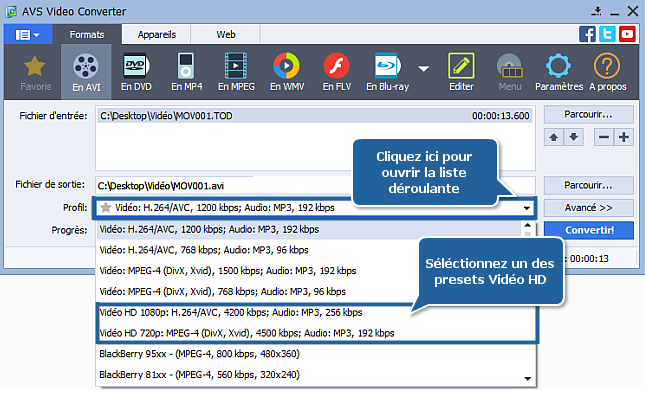Open the Profil dropdown arrow

[527, 208]
